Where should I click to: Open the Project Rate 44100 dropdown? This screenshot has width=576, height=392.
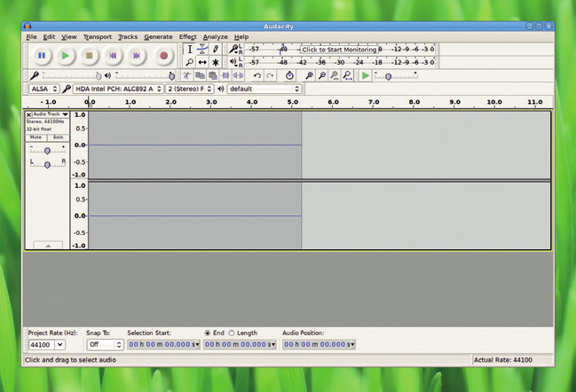pyautogui.click(x=59, y=345)
